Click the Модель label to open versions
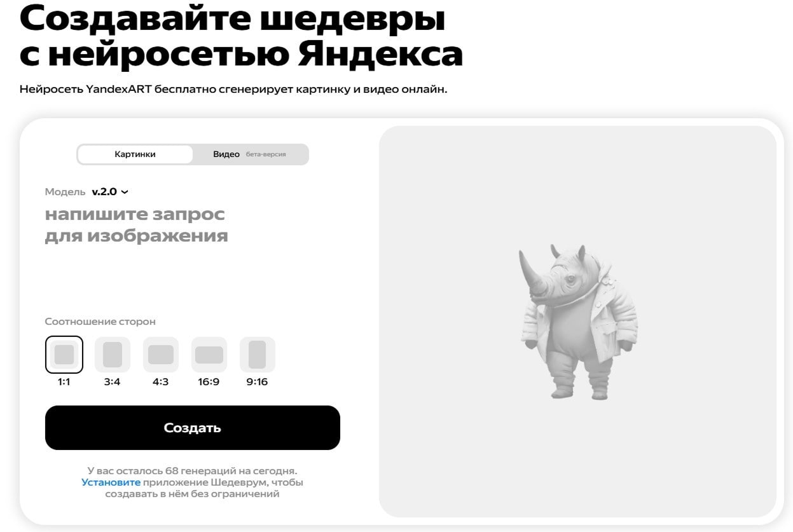Image resolution: width=793 pixels, height=532 pixels. click(65, 192)
